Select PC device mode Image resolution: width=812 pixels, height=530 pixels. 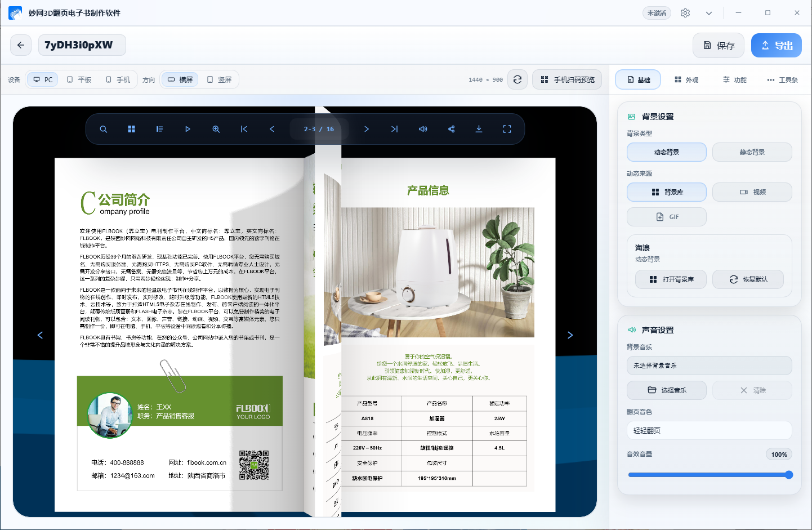43,79
